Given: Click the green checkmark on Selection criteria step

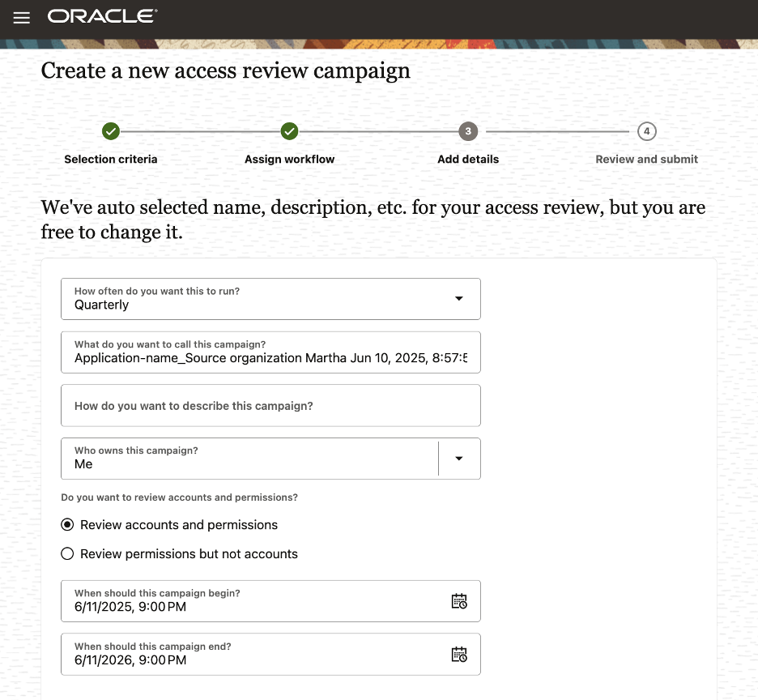Looking at the screenshot, I should [x=111, y=131].
